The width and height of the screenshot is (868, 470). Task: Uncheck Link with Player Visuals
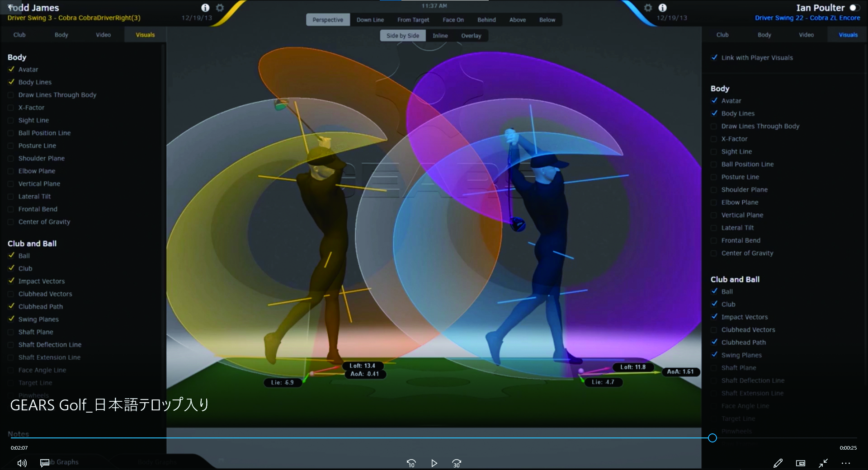(x=714, y=57)
